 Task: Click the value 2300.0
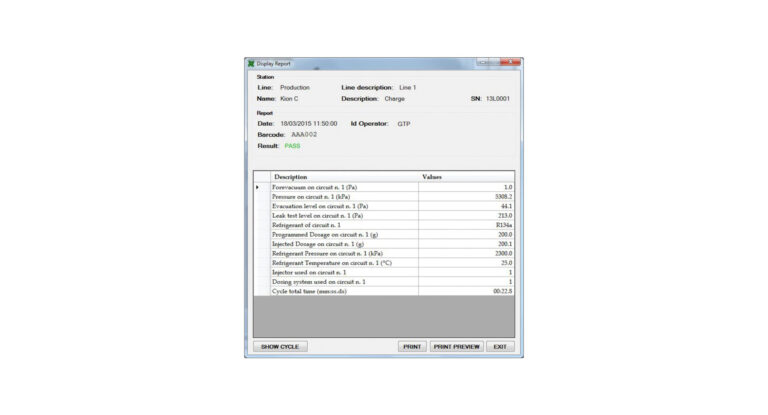pos(504,253)
